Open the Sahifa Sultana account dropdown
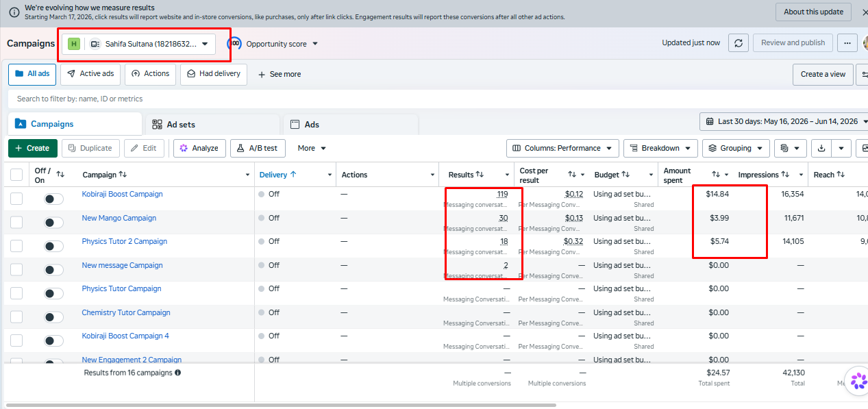 coord(139,44)
